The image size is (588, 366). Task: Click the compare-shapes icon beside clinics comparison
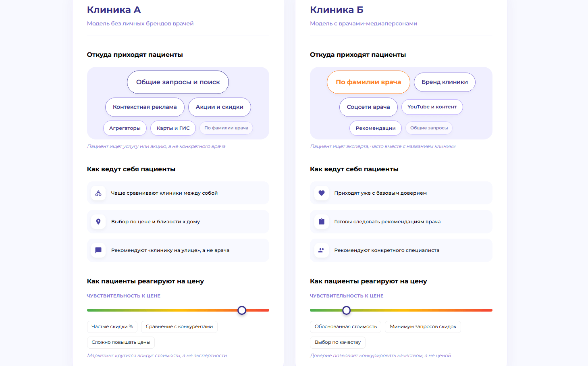(x=98, y=193)
